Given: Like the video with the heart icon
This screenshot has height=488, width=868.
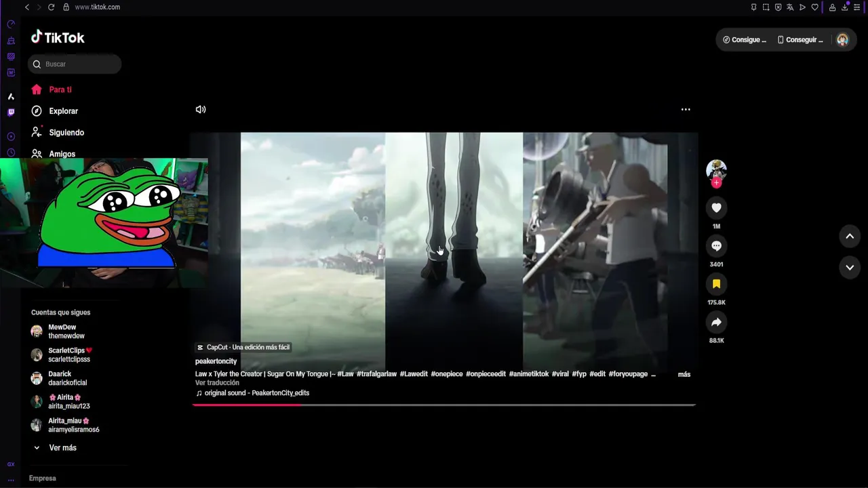Looking at the screenshot, I should (x=716, y=207).
